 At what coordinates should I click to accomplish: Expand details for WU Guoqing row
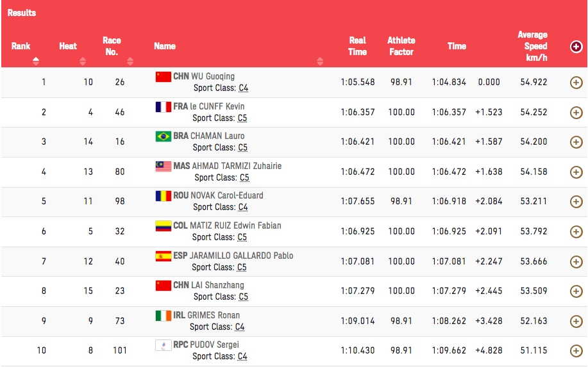[x=576, y=83]
